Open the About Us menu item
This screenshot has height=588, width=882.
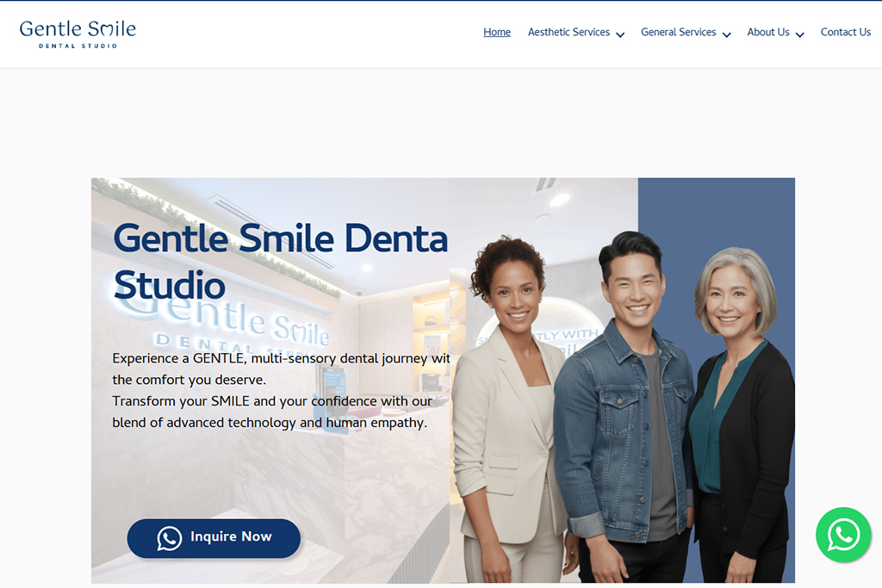tap(768, 32)
